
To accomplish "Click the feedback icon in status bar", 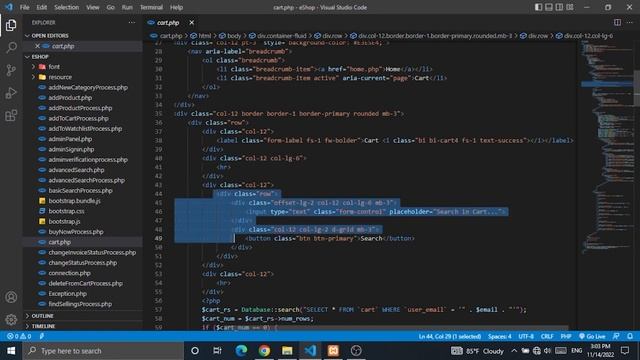I will (x=616, y=336).
